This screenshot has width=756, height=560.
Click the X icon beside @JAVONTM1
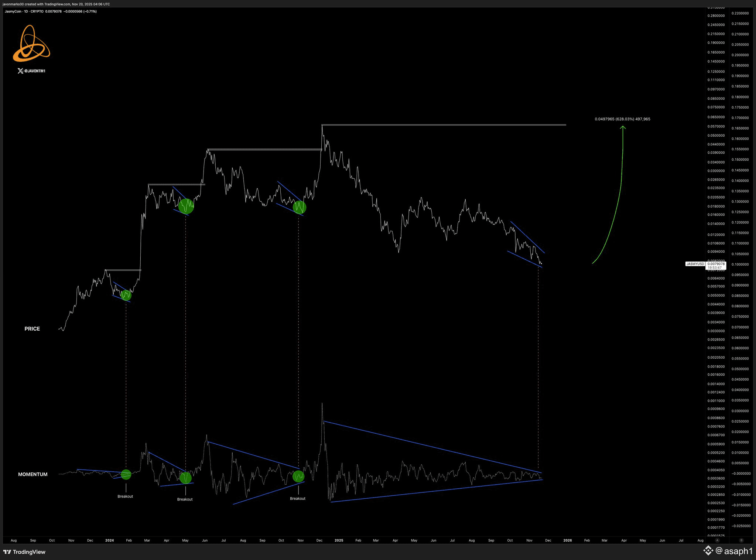(20, 71)
